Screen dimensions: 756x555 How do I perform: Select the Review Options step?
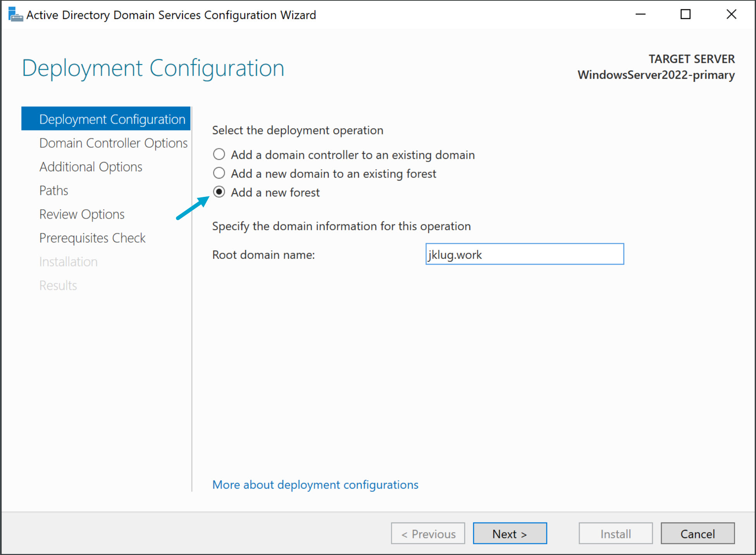(81, 214)
